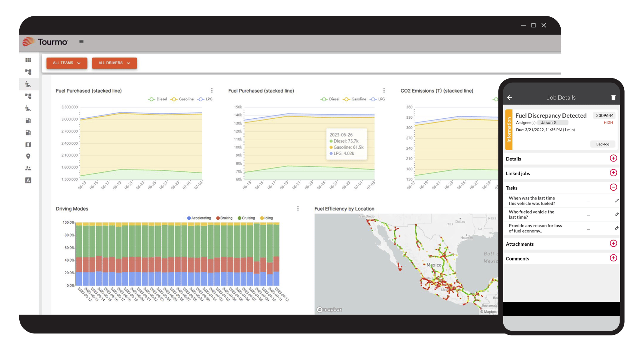This screenshot has height=356, width=644.
Task: Edit the 'Who fueled vehicle' task pencil
Action: coord(616,214)
